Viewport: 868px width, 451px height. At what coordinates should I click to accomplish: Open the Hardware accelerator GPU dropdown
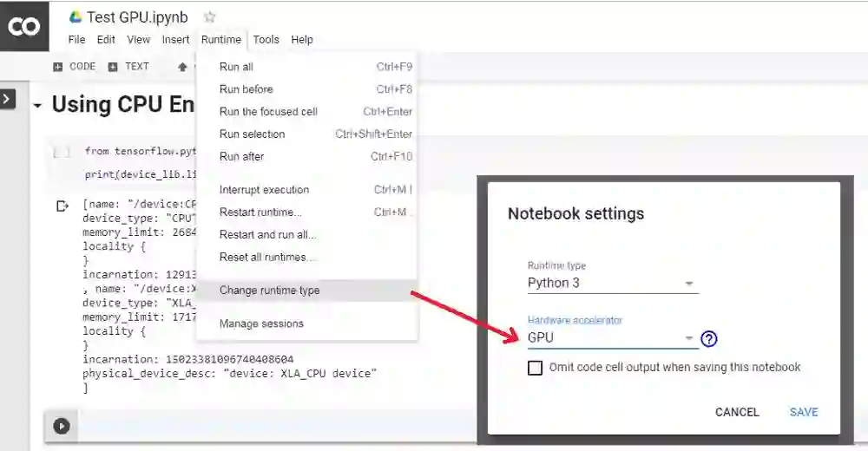tap(612, 338)
